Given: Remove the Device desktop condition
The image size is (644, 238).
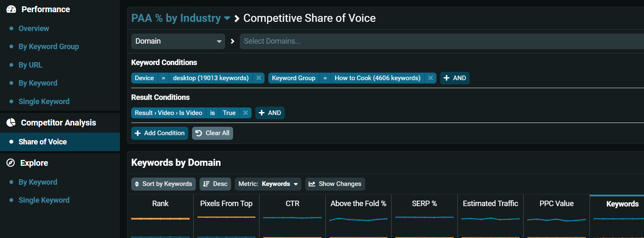Looking at the screenshot, I should click(x=259, y=78).
